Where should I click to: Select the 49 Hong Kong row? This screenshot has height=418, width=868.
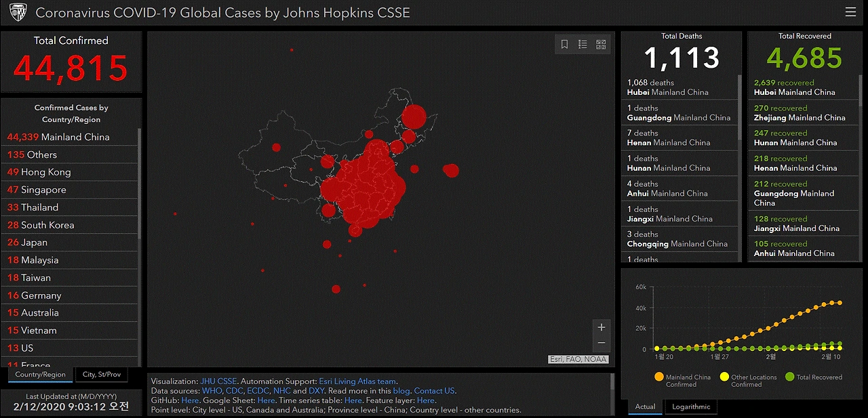tap(70, 172)
